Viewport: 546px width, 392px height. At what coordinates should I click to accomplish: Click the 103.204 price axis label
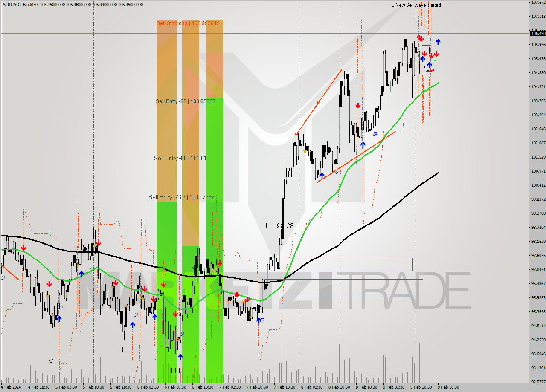pyautogui.click(x=538, y=115)
